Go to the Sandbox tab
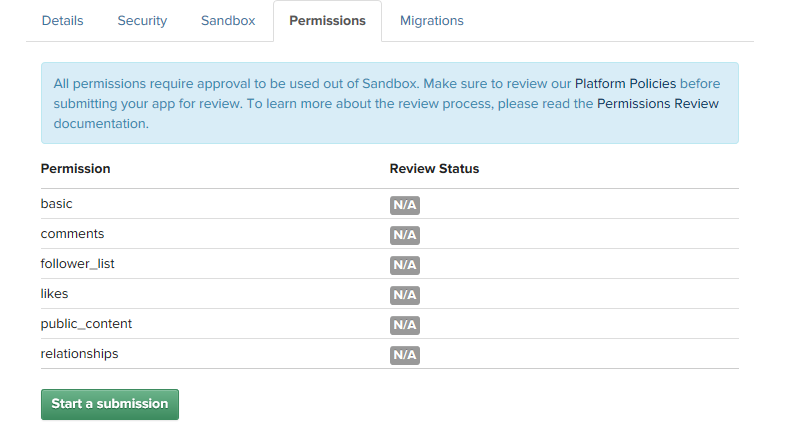 pos(228,21)
